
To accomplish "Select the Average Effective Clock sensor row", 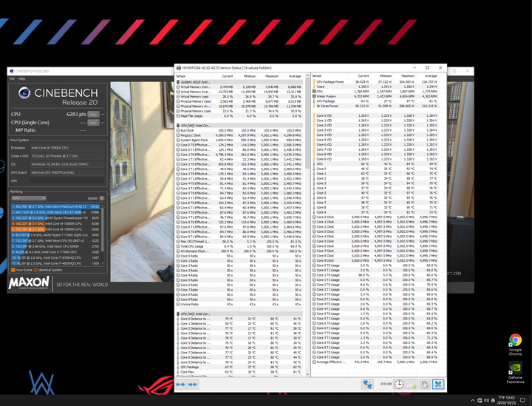I will point(375,362).
